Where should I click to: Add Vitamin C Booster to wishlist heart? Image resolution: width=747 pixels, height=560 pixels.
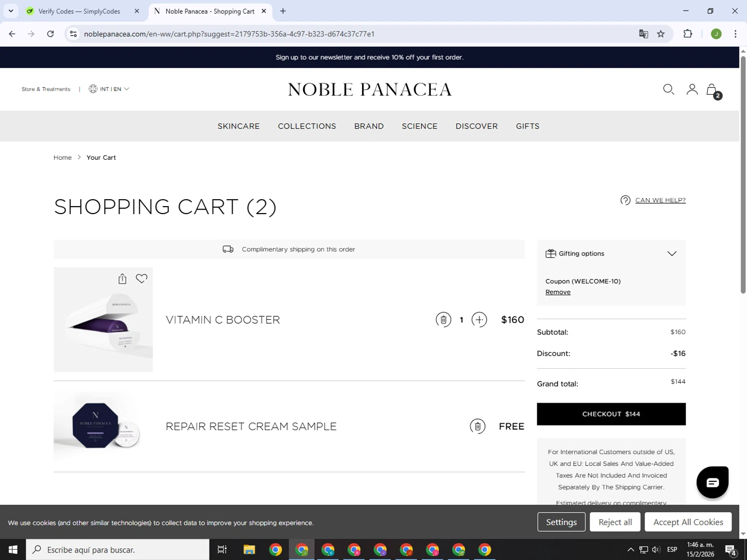tap(141, 279)
